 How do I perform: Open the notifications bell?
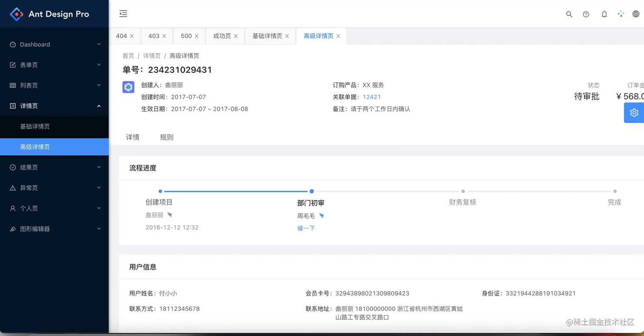click(x=604, y=14)
